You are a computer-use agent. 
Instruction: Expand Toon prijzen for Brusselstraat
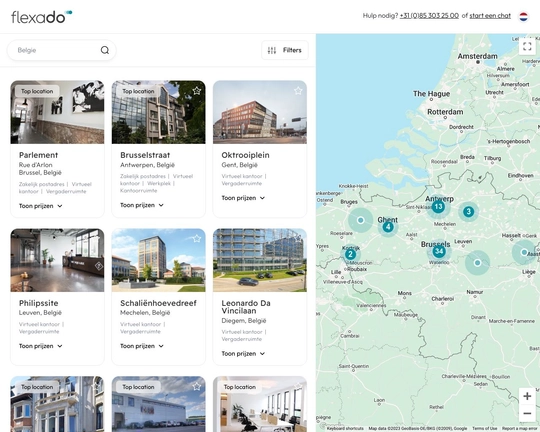pos(142,205)
